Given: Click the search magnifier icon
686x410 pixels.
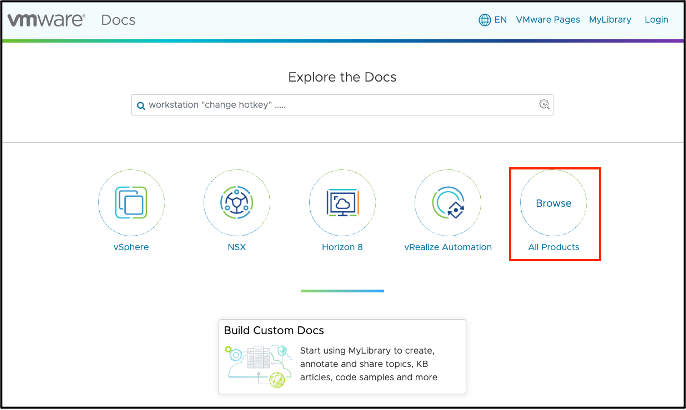Looking at the screenshot, I should (x=141, y=105).
